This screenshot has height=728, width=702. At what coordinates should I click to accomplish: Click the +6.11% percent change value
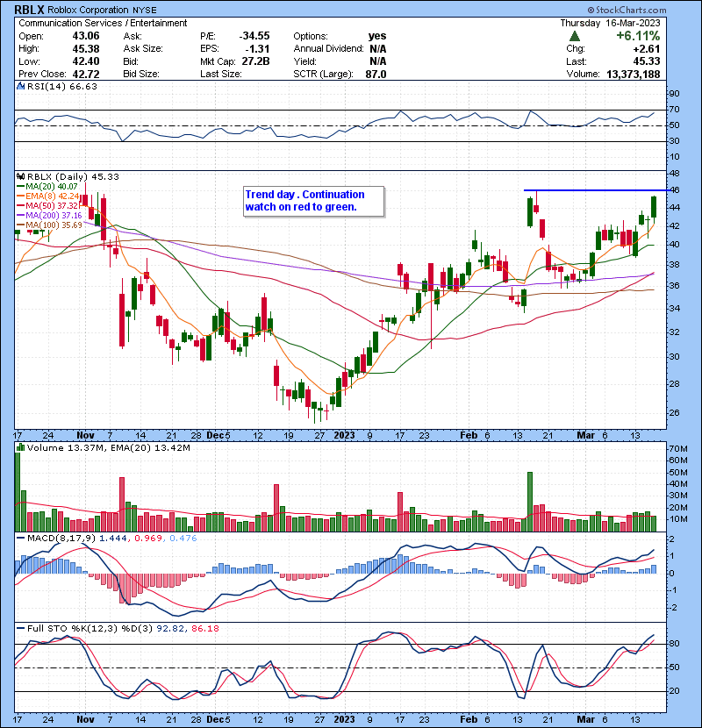coord(638,36)
